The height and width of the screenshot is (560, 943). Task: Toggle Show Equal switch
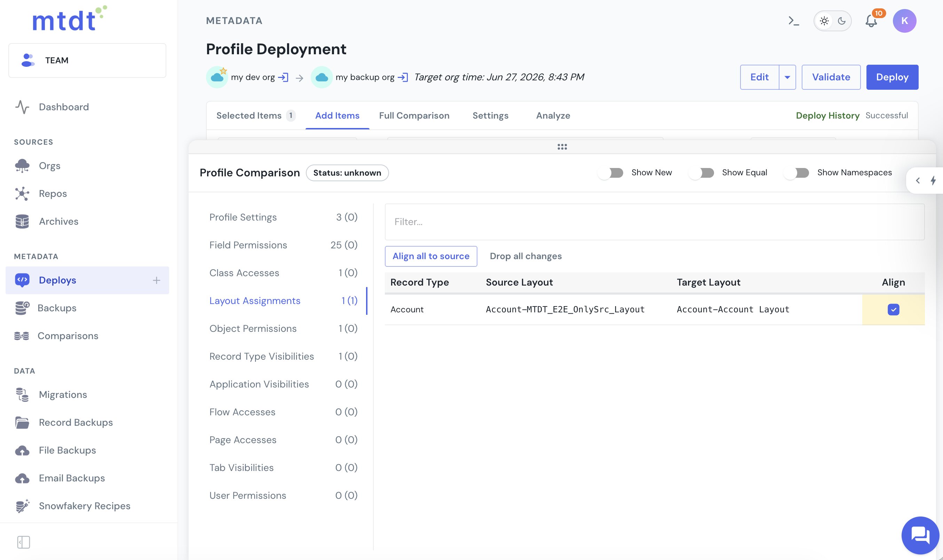[x=702, y=173]
